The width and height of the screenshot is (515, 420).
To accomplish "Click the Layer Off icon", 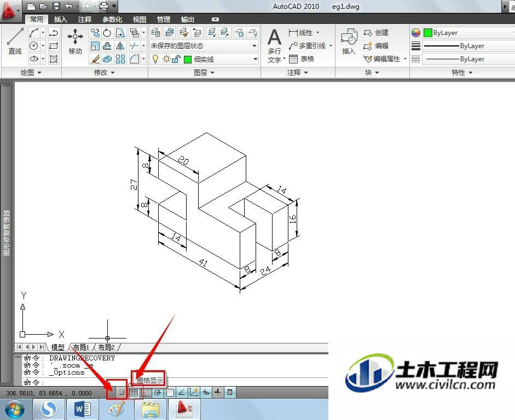I will click(253, 32).
